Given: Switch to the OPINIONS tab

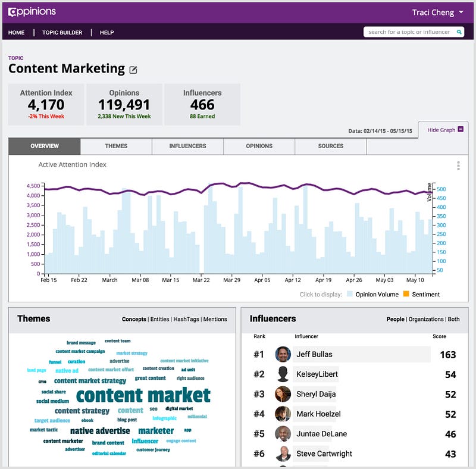Looking at the screenshot, I should tap(259, 146).
